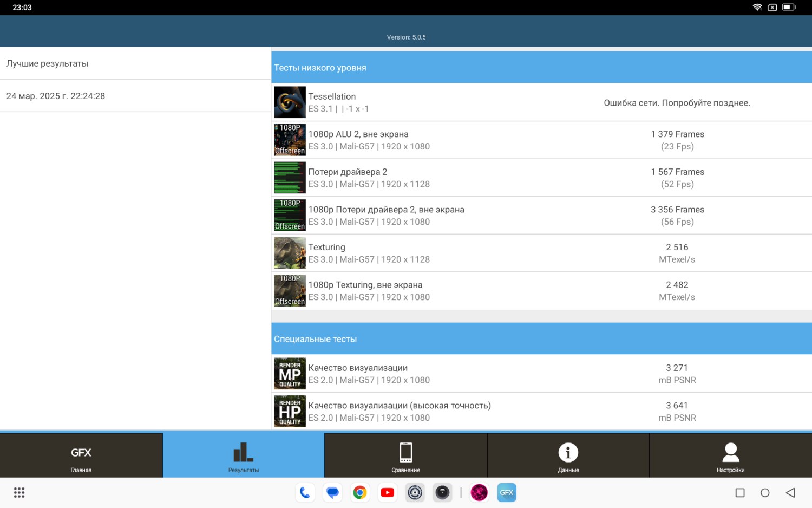Tap the Tessellation test title

pyautogui.click(x=332, y=96)
